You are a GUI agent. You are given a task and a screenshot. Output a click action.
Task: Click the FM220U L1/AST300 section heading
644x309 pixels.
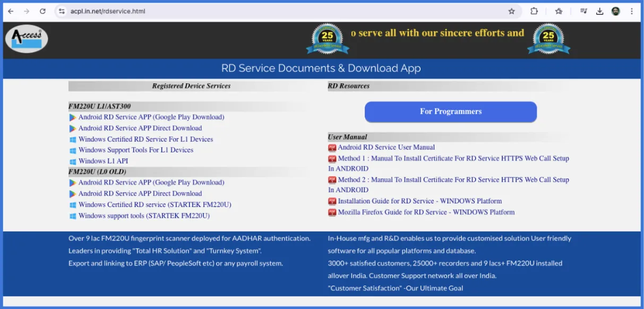[x=100, y=107]
